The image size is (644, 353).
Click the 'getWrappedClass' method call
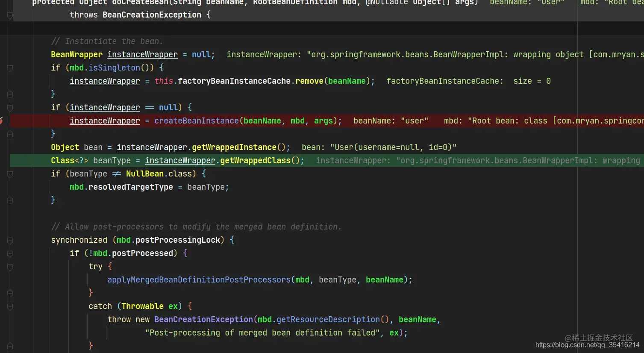point(255,161)
